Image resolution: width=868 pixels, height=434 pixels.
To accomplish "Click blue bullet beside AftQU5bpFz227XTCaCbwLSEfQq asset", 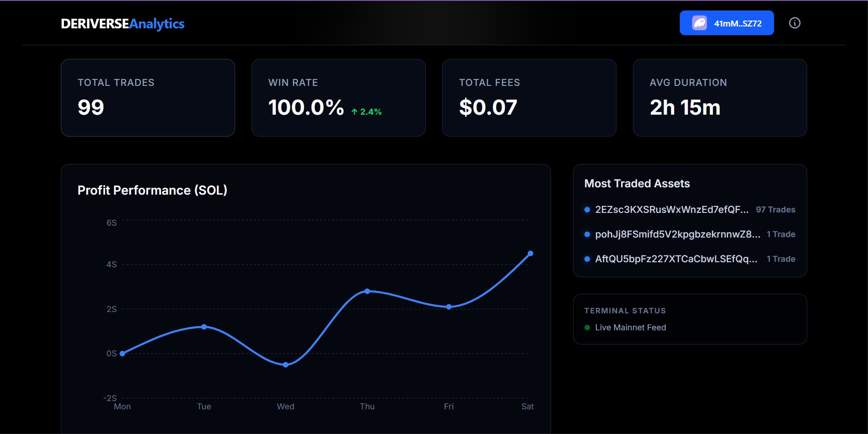I will coord(587,259).
